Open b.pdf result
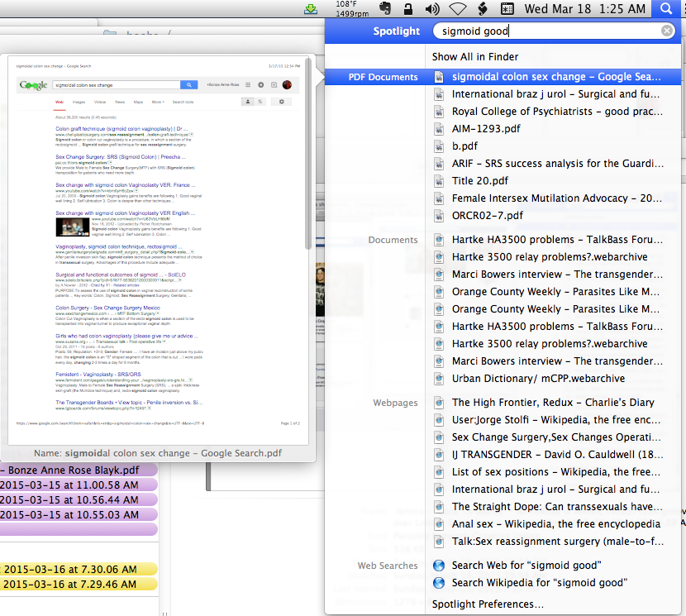Image resolution: width=686 pixels, height=616 pixels. pyautogui.click(x=464, y=146)
